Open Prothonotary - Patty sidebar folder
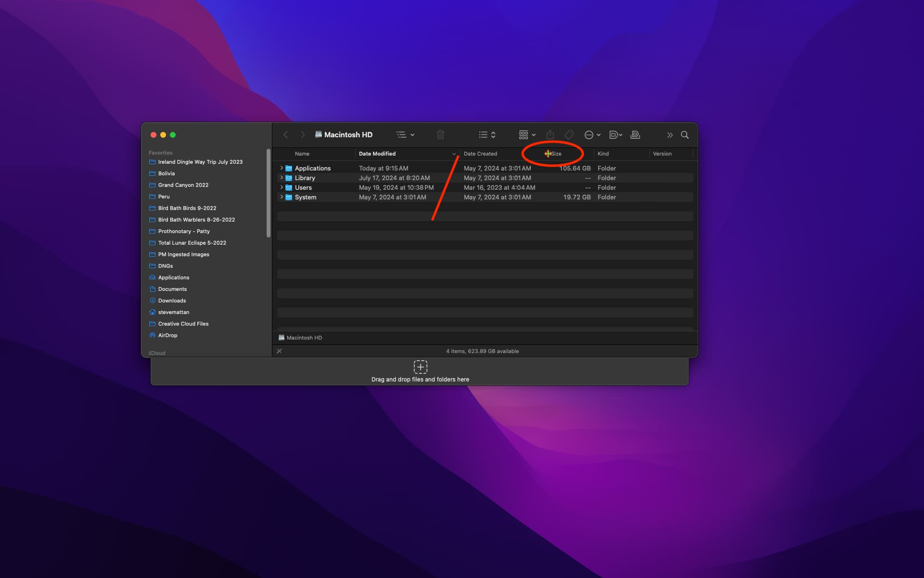 pyautogui.click(x=184, y=231)
